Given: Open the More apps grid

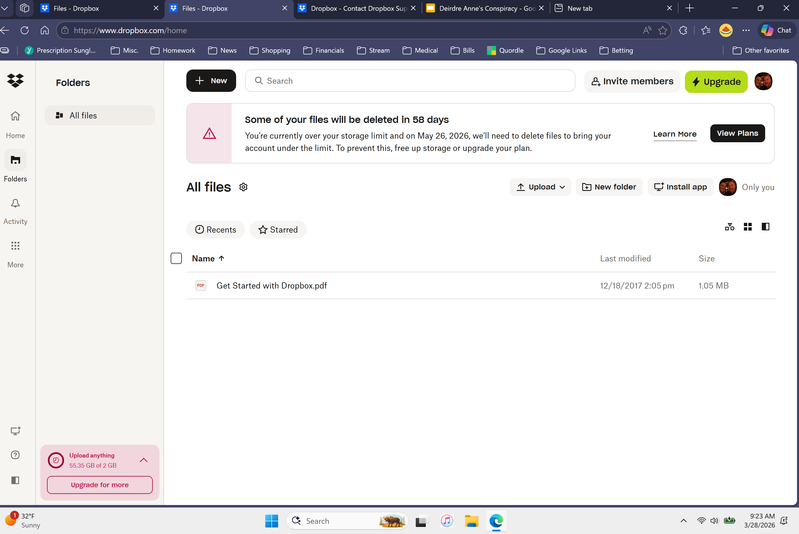Looking at the screenshot, I should coord(15,246).
